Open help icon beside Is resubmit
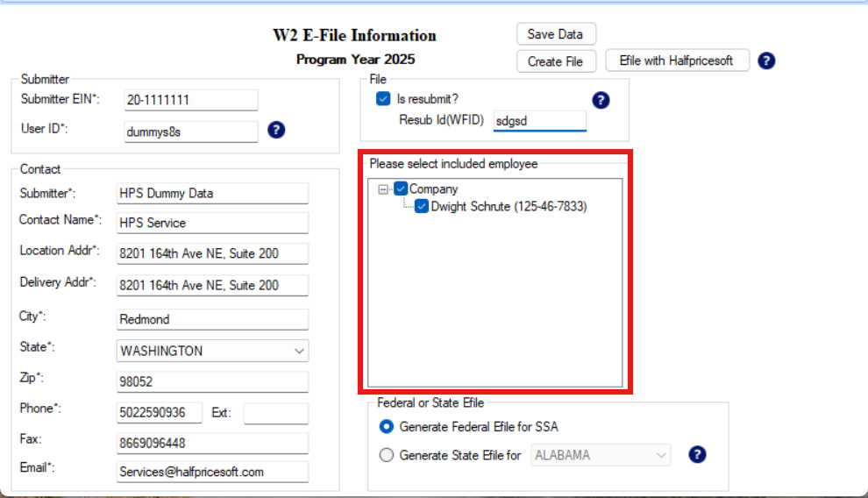This screenshot has height=498, width=868. pyautogui.click(x=601, y=100)
